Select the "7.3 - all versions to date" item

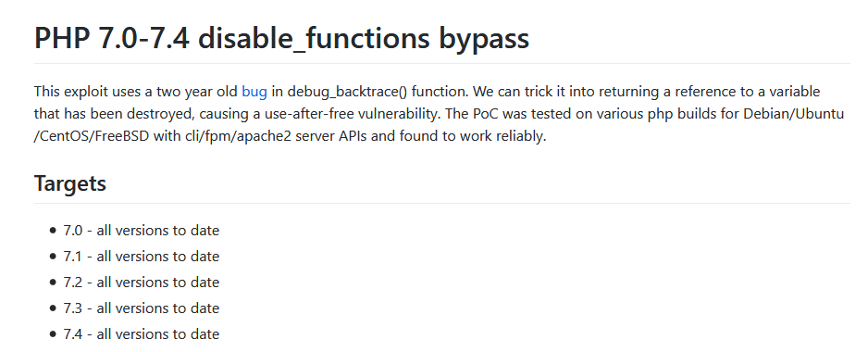[142, 308]
